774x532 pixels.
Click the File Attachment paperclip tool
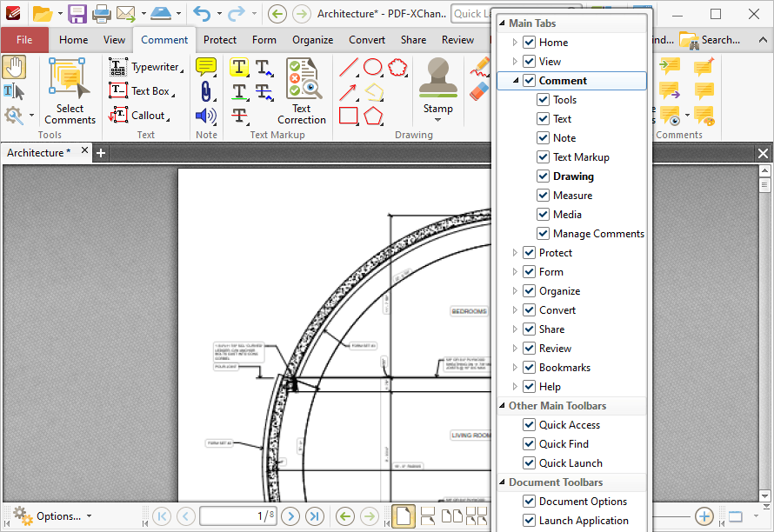click(206, 92)
